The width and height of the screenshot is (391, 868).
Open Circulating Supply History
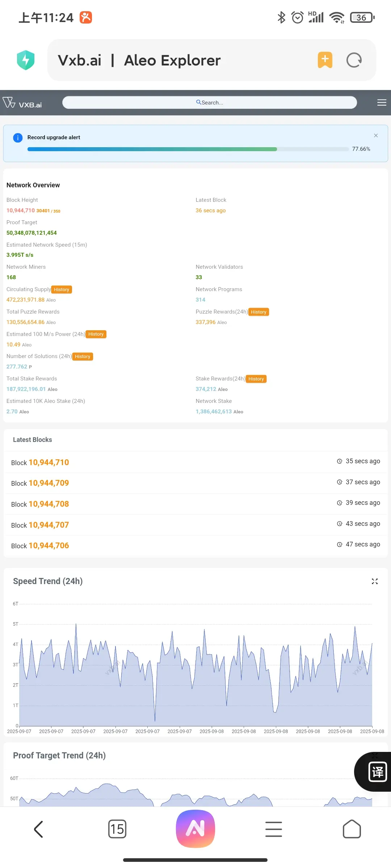pyautogui.click(x=62, y=290)
